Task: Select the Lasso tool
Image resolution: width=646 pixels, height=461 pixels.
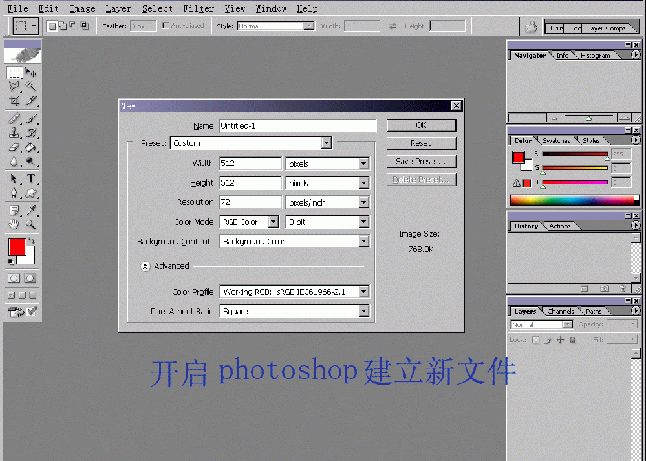Action: [14, 86]
